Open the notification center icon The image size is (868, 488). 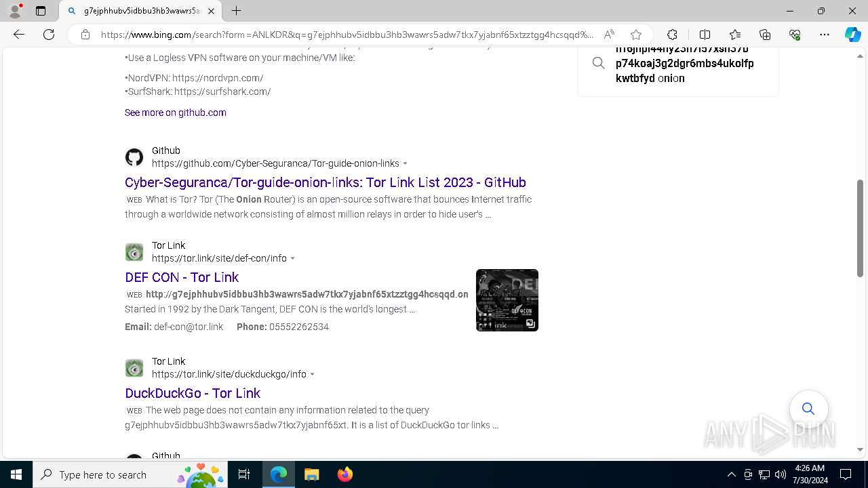846,474
